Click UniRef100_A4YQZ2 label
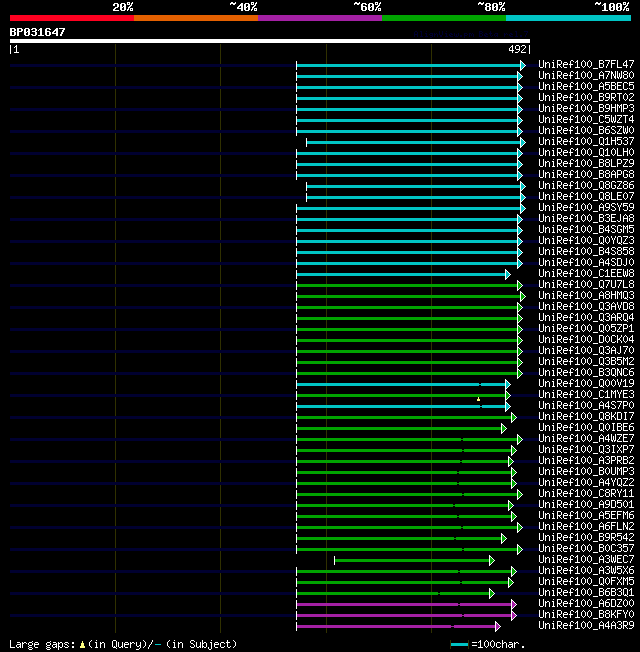640x652 pixels. (x=586, y=483)
